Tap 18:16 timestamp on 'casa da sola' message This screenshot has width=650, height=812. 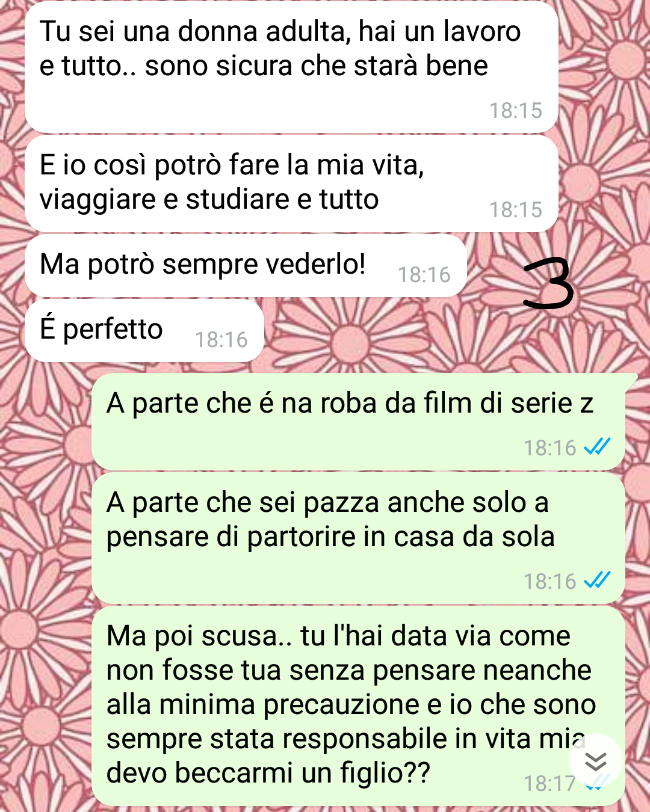pyautogui.click(x=550, y=582)
